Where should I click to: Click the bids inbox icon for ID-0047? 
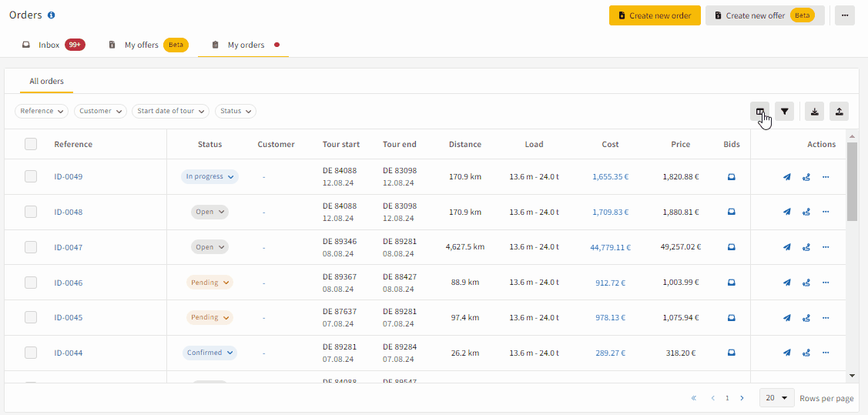[x=731, y=247]
